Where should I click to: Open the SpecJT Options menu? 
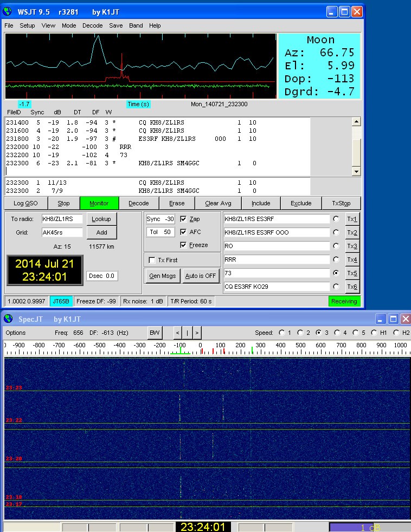(x=15, y=333)
